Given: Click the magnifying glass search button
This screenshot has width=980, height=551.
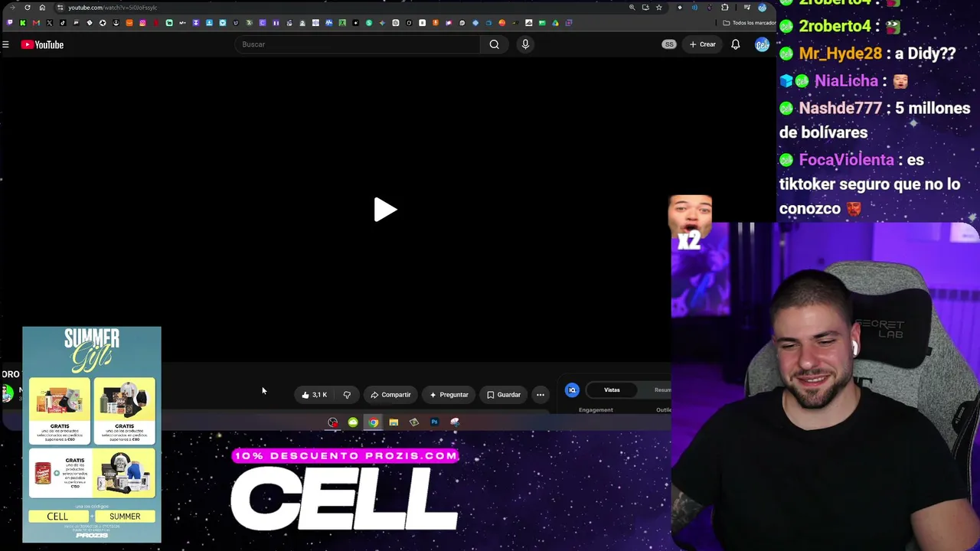Looking at the screenshot, I should coord(495,44).
